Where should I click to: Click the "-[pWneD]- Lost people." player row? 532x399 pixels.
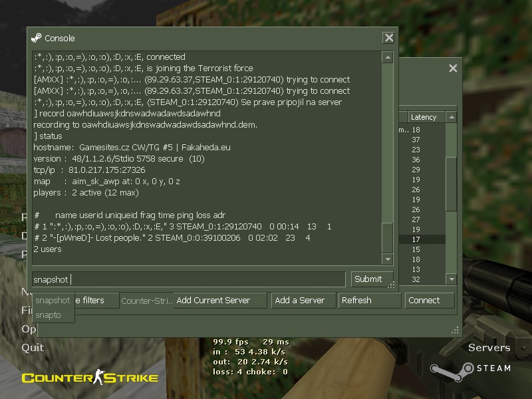pyautogui.click(x=172, y=238)
